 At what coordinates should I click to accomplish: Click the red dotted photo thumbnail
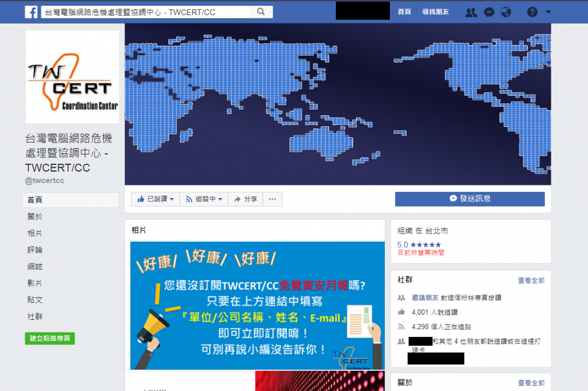[x=320, y=381]
